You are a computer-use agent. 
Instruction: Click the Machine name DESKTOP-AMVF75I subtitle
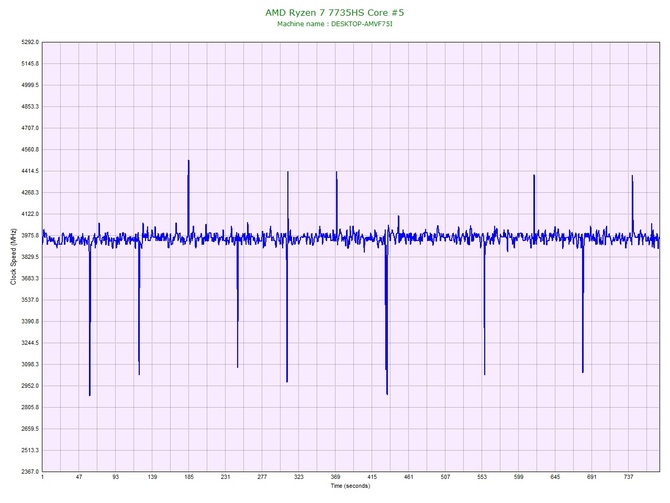pos(335,24)
